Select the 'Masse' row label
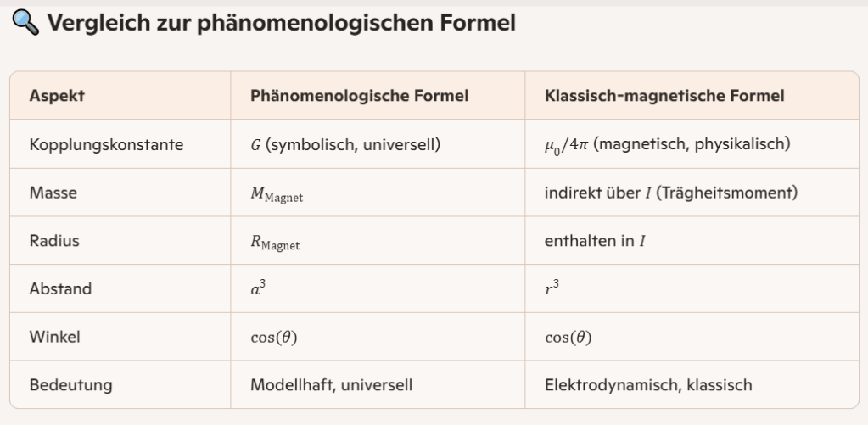Image resolution: width=868 pixels, height=425 pixels. (53, 193)
